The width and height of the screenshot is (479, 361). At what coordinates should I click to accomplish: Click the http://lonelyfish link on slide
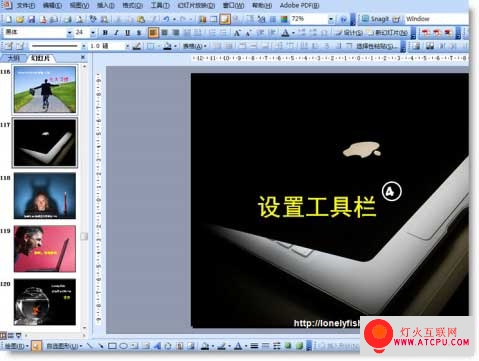[327, 323]
